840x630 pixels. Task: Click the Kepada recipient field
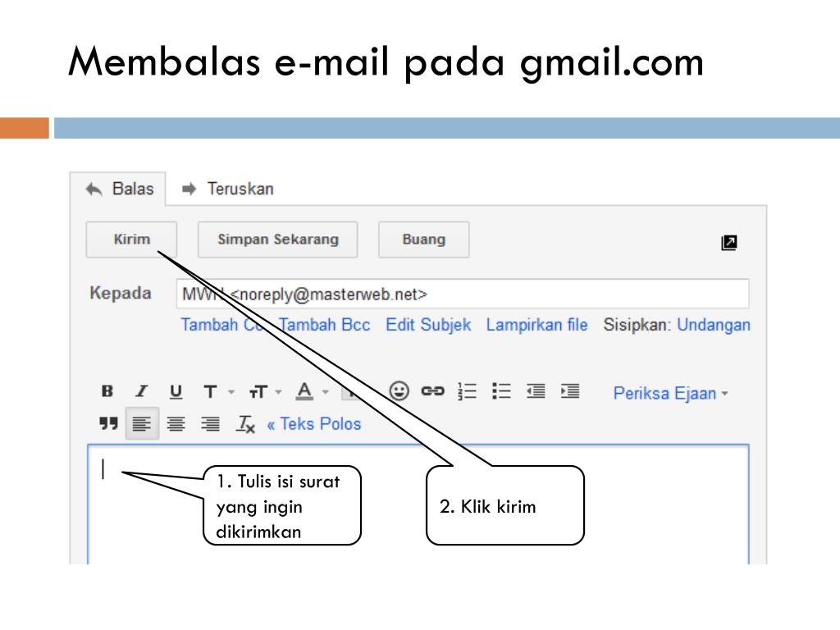click(463, 294)
